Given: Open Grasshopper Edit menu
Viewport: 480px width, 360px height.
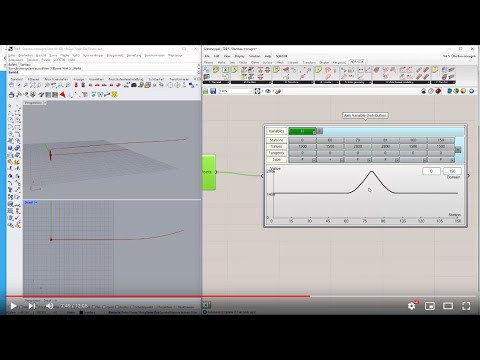Looking at the screenshot, I should (217, 56).
